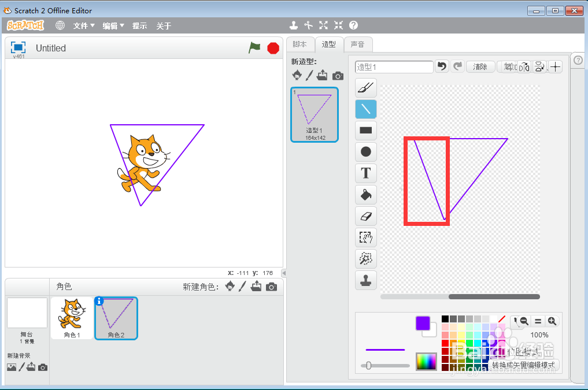Select the Brush tool
The width and height of the screenshot is (588, 390).
pyautogui.click(x=365, y=88)
